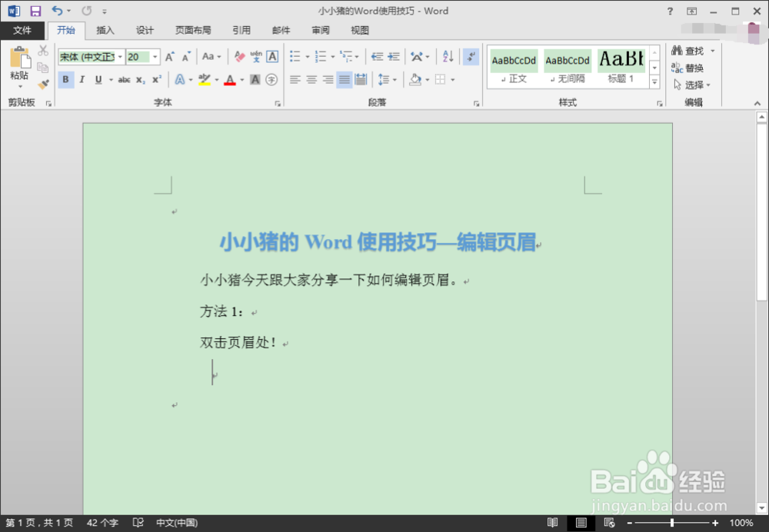Apply character shading icon
This screenshot has height=532, width=769.
pyautogui.click(x=255, y=79)
